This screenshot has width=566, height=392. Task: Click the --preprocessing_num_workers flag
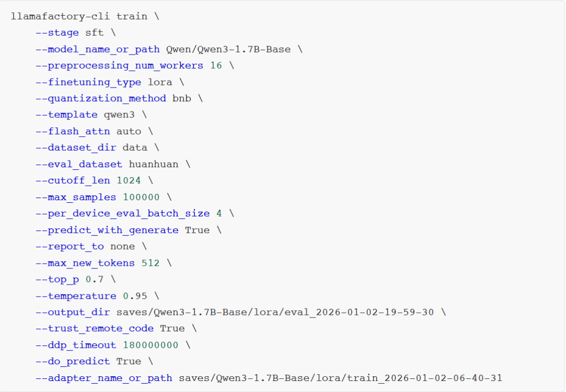point(119,66)
